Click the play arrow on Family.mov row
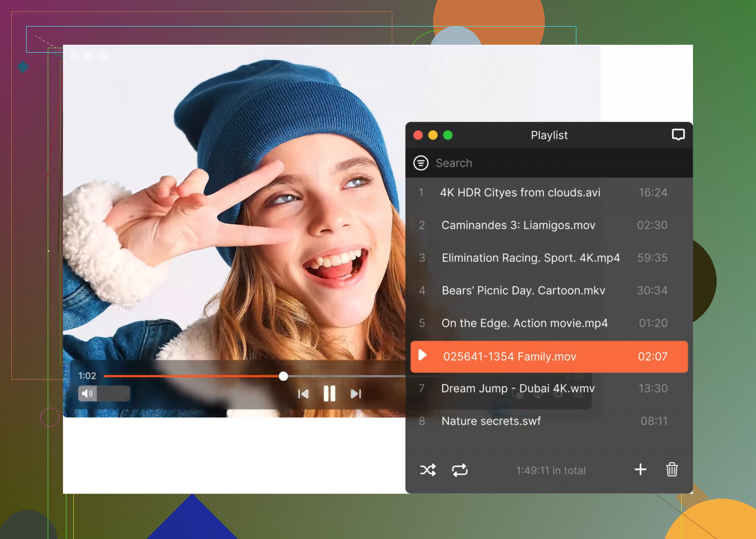756x539 pixels. [x=422, y=355]
